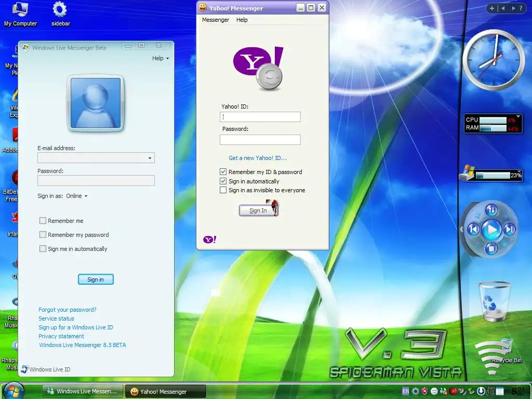Expand the CPU RAM gadget options arrow
Screen dimensions: 532x399
(x=518, y=117)
